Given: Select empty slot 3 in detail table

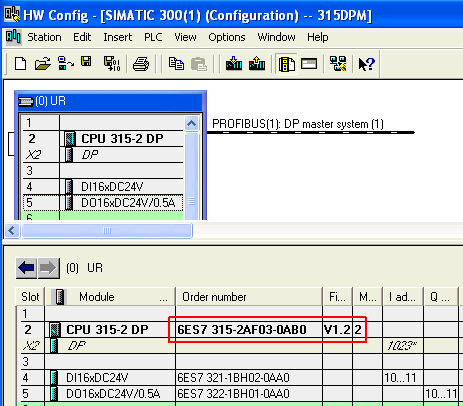Looking at the screenshot, I should point(238,362).
